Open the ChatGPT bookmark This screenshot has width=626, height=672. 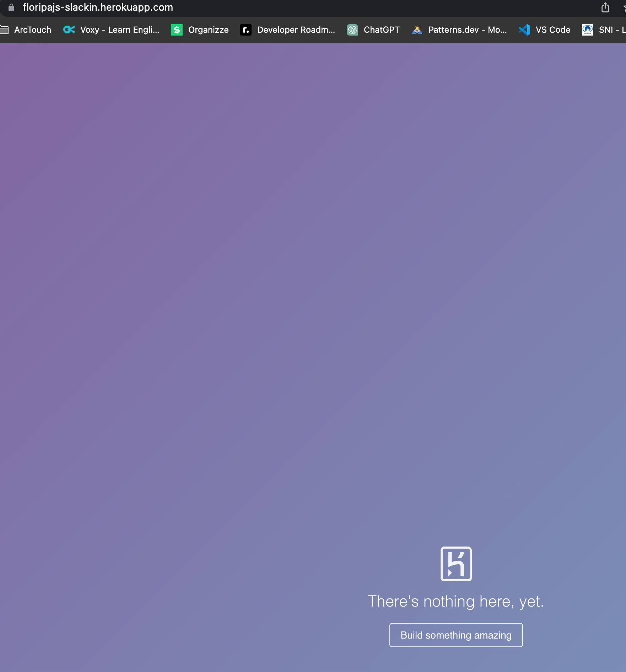click(x=373, y=30)
